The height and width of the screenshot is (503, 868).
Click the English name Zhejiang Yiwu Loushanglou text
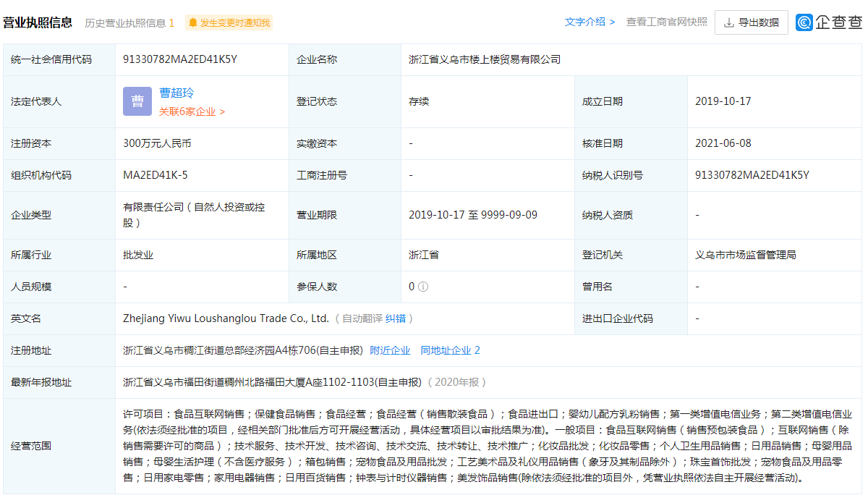(x=226, y=318)
